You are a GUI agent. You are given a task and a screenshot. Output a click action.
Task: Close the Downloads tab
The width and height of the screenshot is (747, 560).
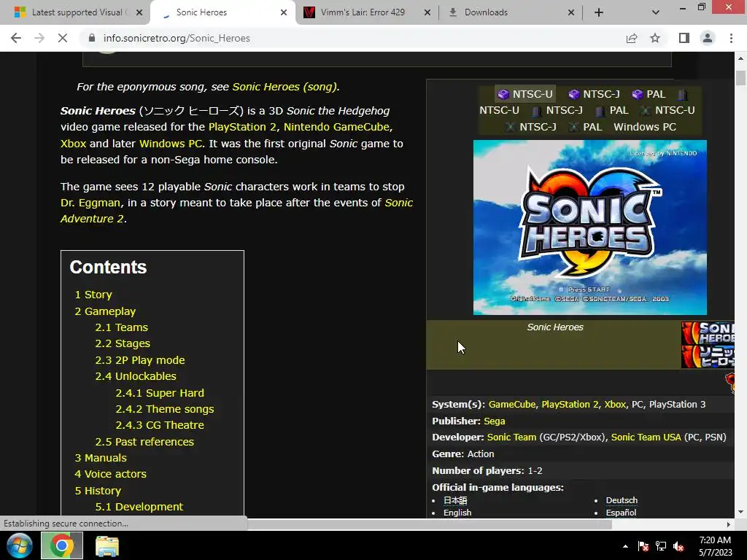click(x=571, y=12)
